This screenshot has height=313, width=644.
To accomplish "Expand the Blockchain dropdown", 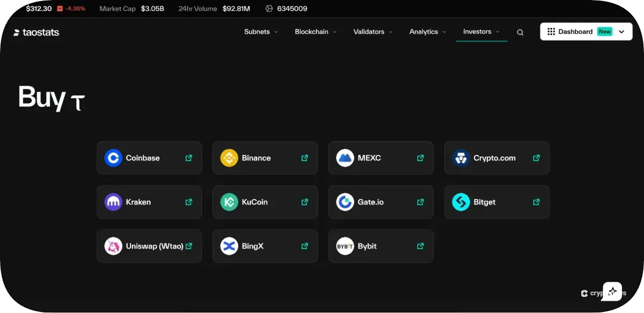I will pyautogui.click(x=316, y=32).
